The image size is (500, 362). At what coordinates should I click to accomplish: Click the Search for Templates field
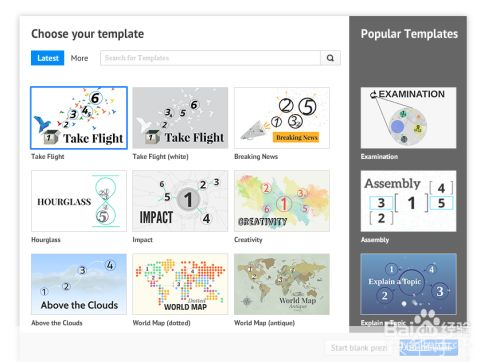(210, 58)
